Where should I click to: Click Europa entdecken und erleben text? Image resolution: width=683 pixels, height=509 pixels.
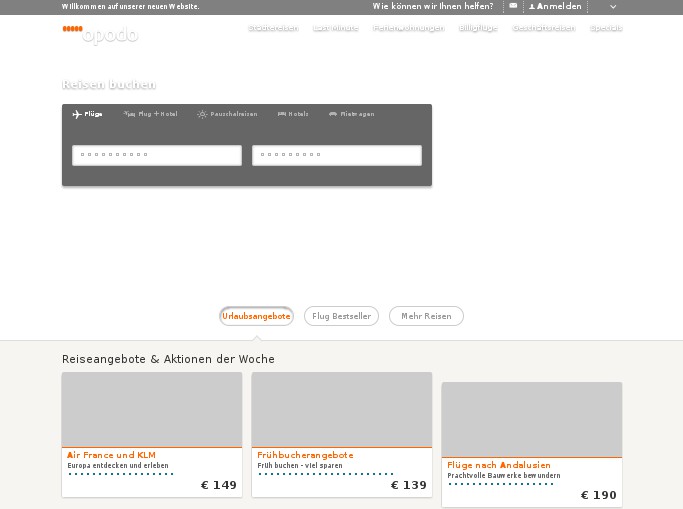coord(118,465)
